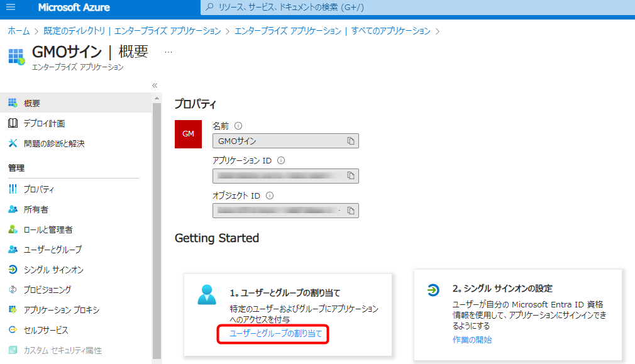635x364 pixels.
Task: Click the 所有者 people icon
Action: pyautogui.click(x=13, y=209)
